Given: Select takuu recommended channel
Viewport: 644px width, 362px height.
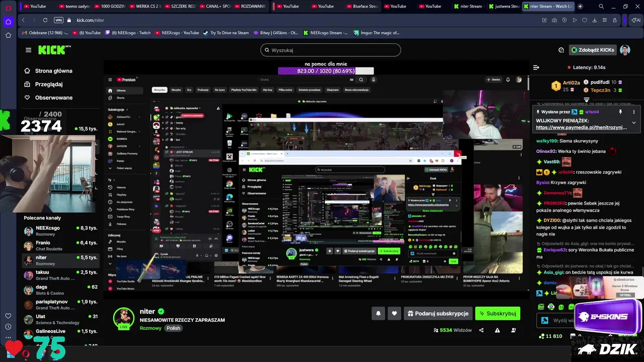Looking at the screenshot, I should point(60,275).
